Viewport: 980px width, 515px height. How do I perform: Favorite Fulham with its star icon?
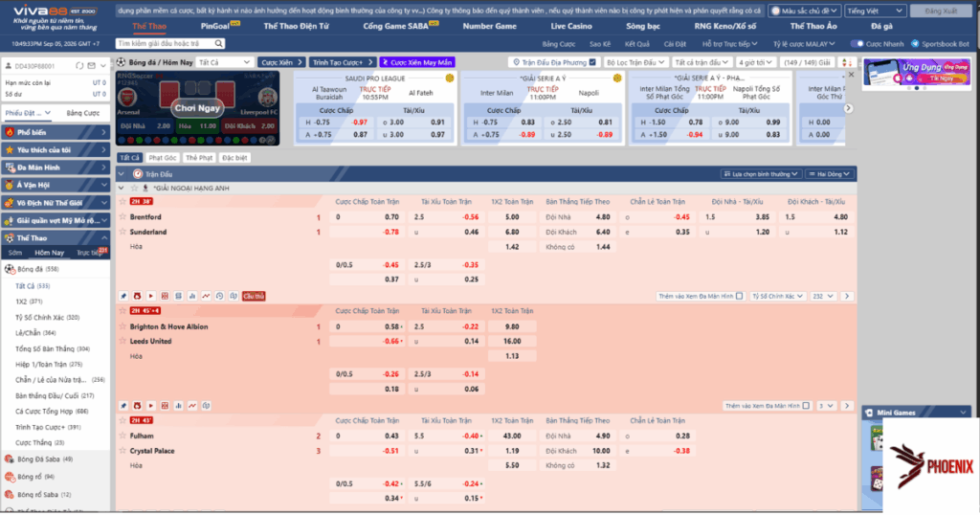tap(123, 436)
